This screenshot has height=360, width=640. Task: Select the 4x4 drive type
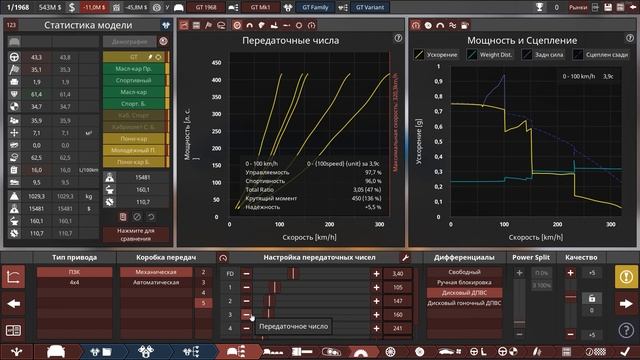[74, 282]
